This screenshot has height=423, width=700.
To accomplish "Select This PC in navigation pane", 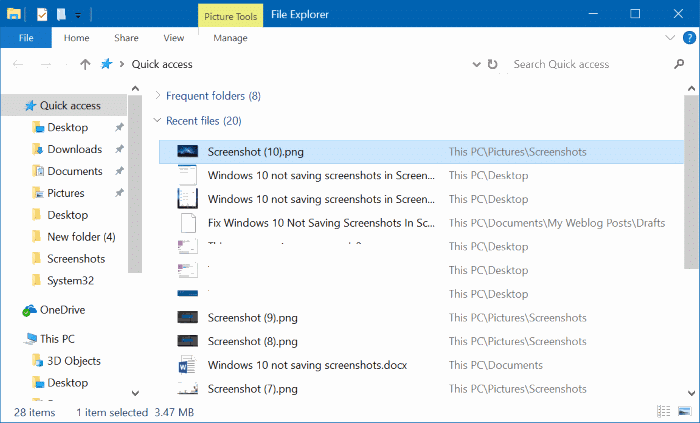I will pos(57,339).
